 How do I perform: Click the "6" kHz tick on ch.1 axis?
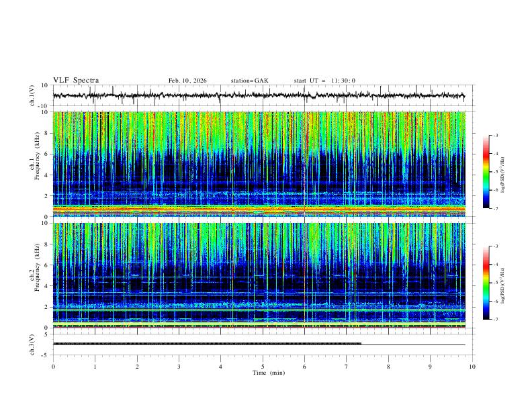click(46, 154)
